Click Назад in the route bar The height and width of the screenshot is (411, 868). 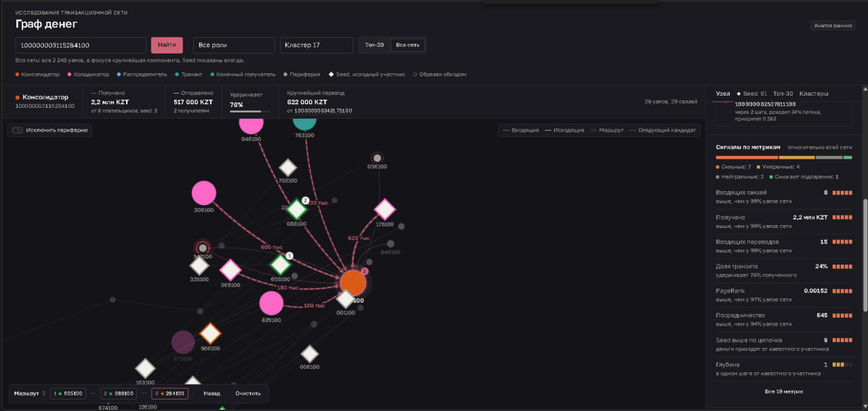(212, 393)
